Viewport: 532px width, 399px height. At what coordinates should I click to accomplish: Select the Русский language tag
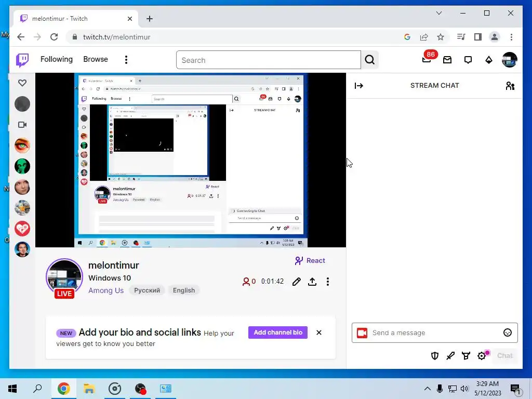pyautogui.click(x=147, y=290)
